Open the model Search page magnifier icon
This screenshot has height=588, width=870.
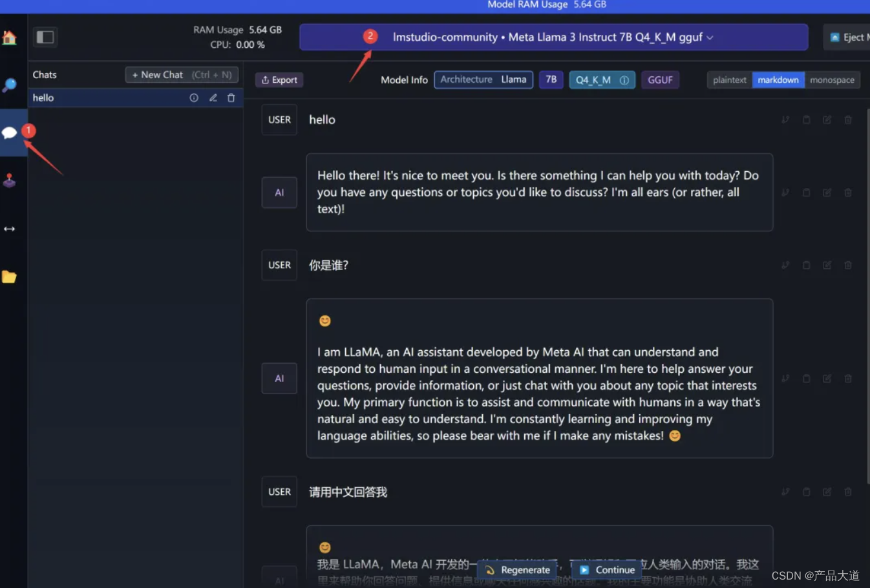[x=9, y=85]
